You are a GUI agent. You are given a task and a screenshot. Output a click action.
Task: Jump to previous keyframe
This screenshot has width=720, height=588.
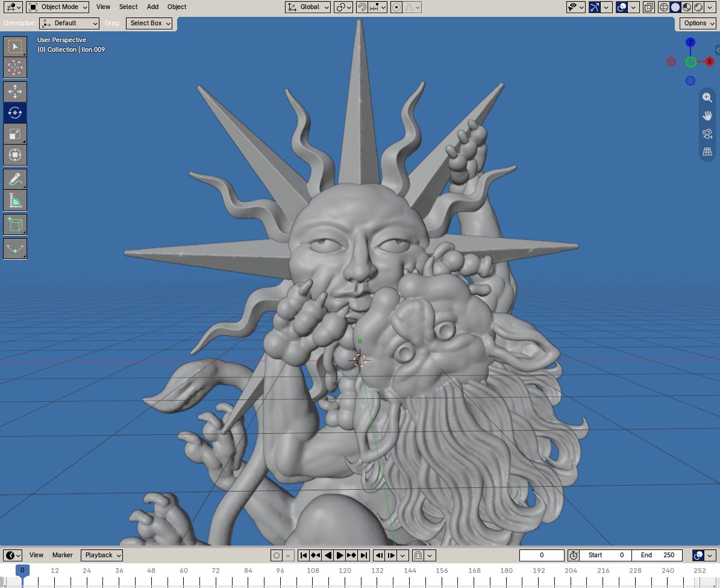pos(316,555)
